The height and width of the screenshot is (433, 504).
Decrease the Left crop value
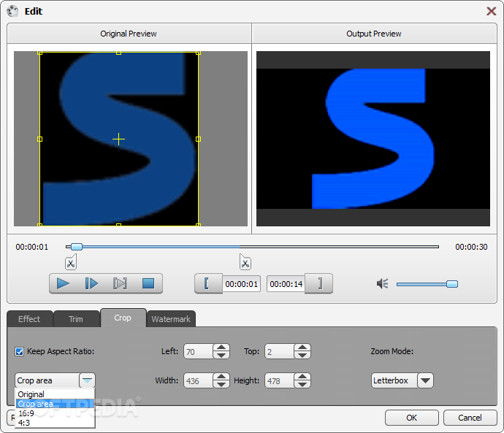coord(221,356)
